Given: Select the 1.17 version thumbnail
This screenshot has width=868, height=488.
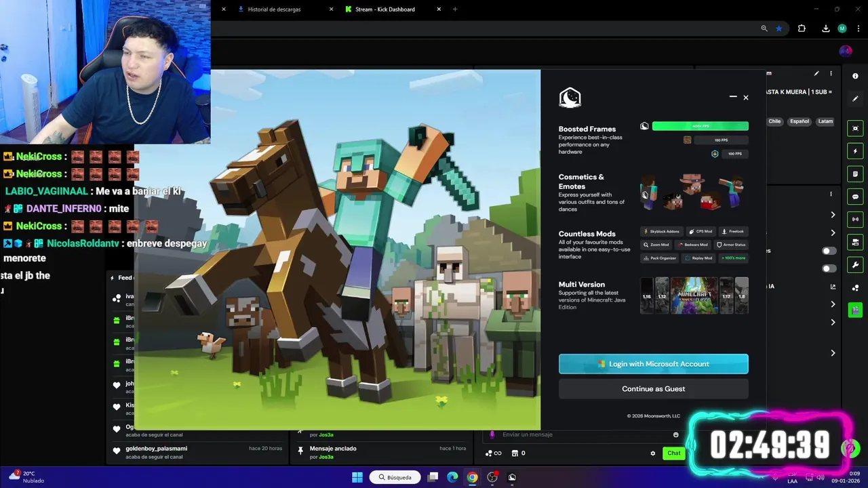Looking at the screenshot, I should (726, 296).
